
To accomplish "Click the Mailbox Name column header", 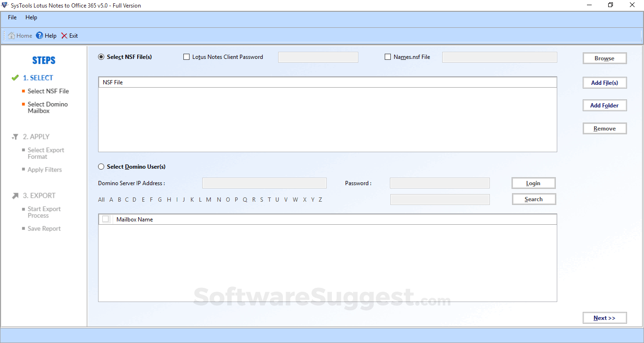I will pyautogui.click(x=334, y=219).
